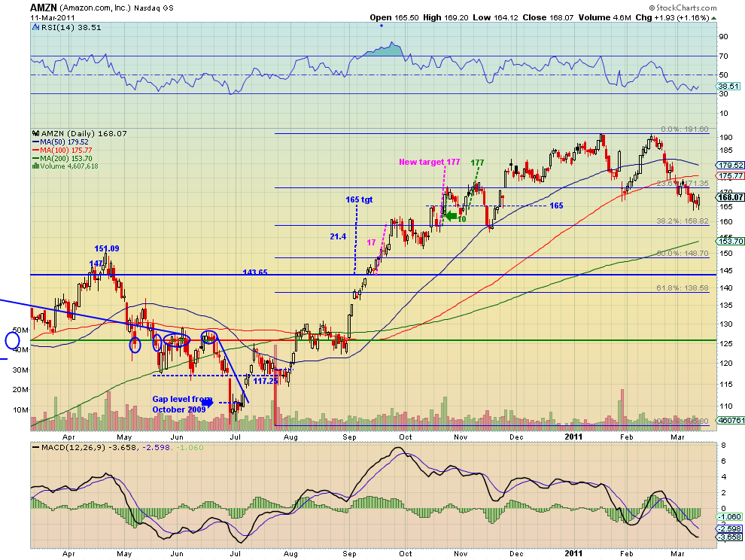Click the '0.0%: 191.60' Fibonacci label
The height and width of the screenshot is (560, 745).
click(x=685, y=129)
